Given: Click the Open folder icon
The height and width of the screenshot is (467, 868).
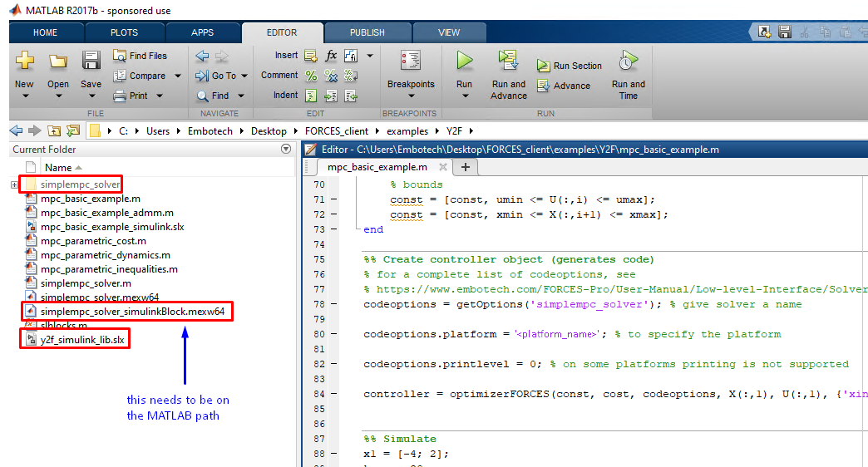Looking at the screenshot, I should click(57, 61).
